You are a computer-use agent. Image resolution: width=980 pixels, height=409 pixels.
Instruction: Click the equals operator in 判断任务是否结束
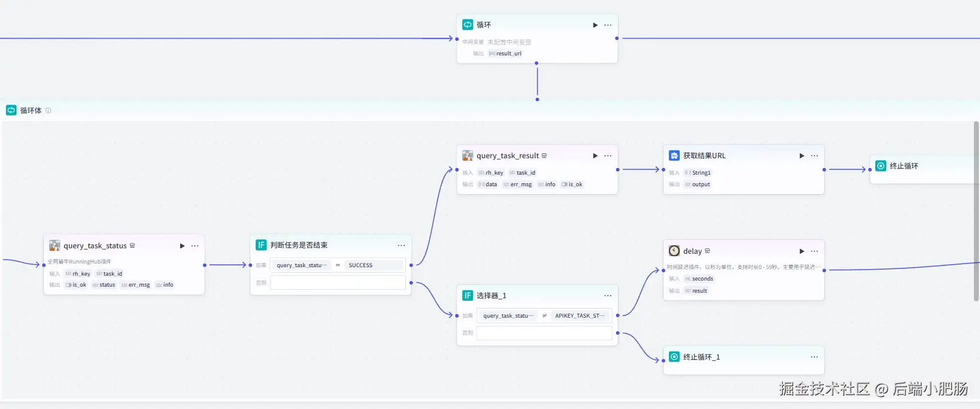338,265
